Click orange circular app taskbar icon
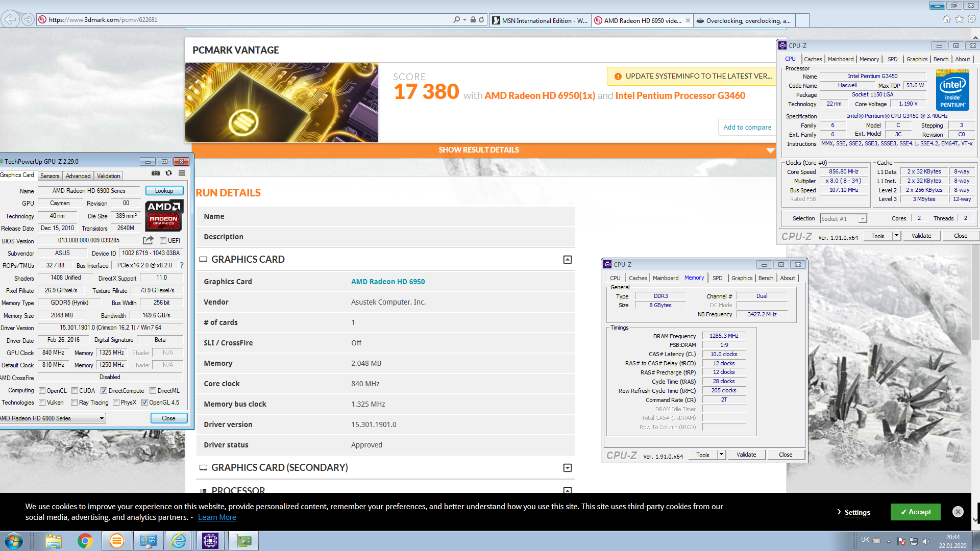Screen dimensions: 980x551 point(116,541)
